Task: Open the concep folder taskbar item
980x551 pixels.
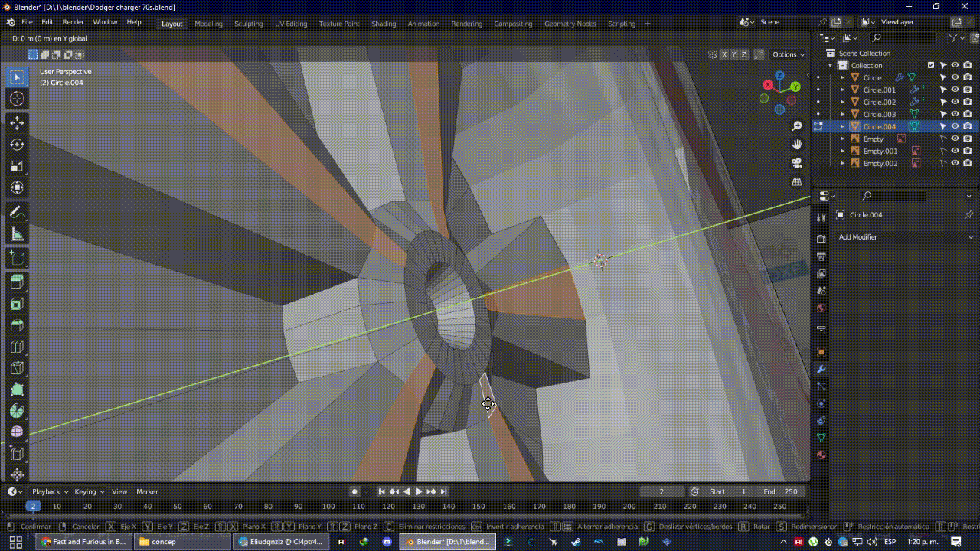Action: [181, 542]
